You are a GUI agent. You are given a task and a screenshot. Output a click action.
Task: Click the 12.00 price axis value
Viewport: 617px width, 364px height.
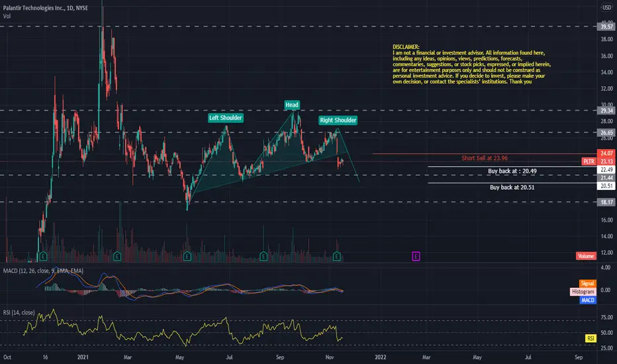606,253
